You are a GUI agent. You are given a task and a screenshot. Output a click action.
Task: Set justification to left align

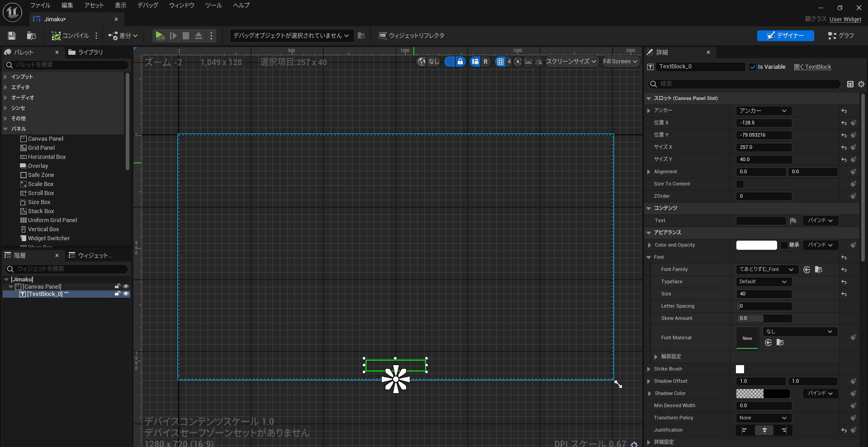tap(745, 430)
